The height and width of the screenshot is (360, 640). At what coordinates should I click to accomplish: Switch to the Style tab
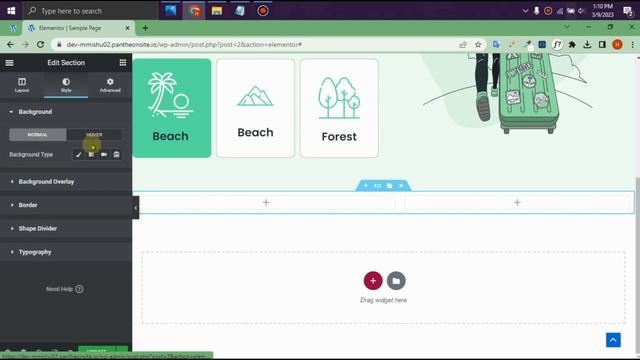pos(66,85)
